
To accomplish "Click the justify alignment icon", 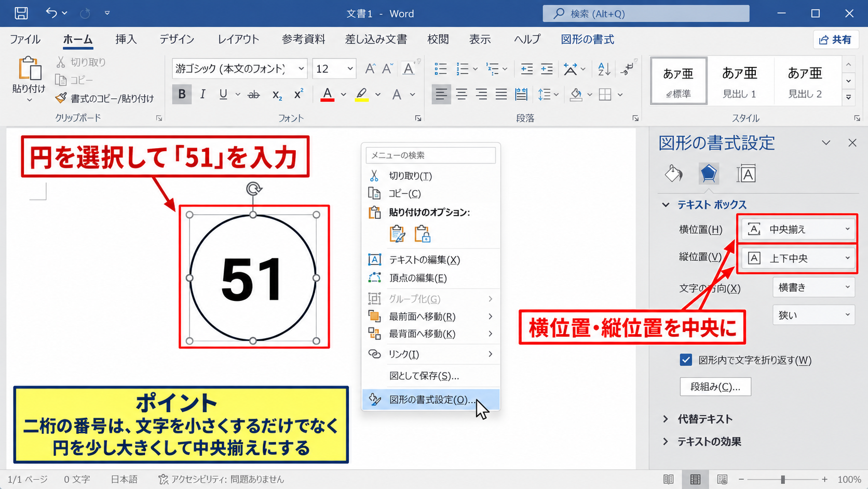I will 501,94.
